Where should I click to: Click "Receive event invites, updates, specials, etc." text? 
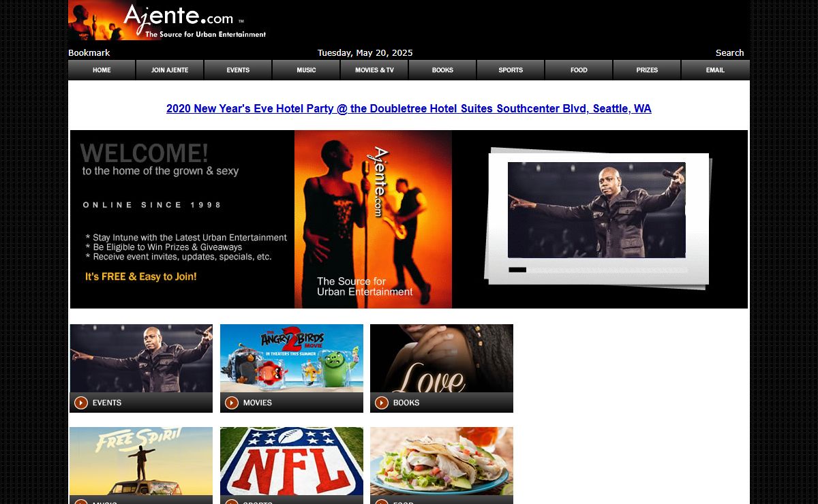pos(179,257)
